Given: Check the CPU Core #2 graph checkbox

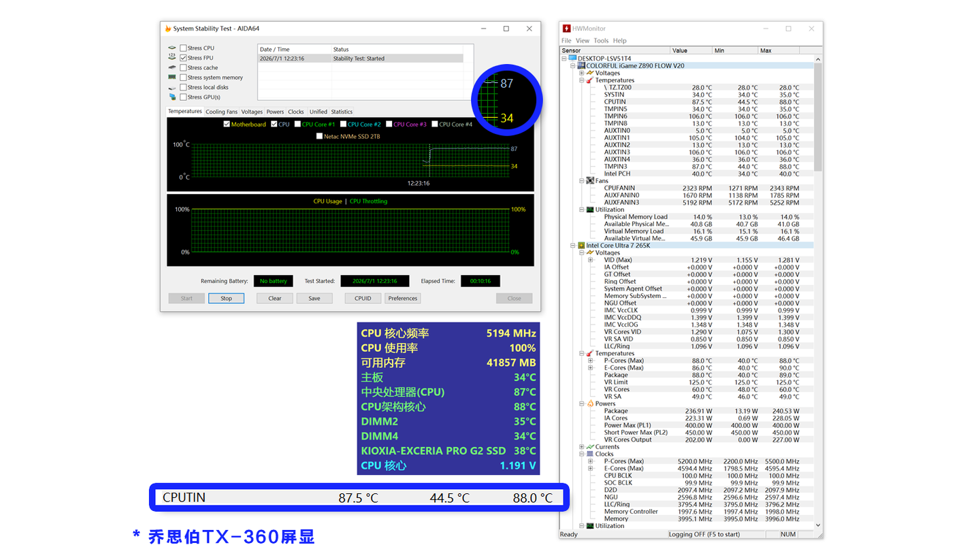Looking at the screenshot, I should [343, 125].
